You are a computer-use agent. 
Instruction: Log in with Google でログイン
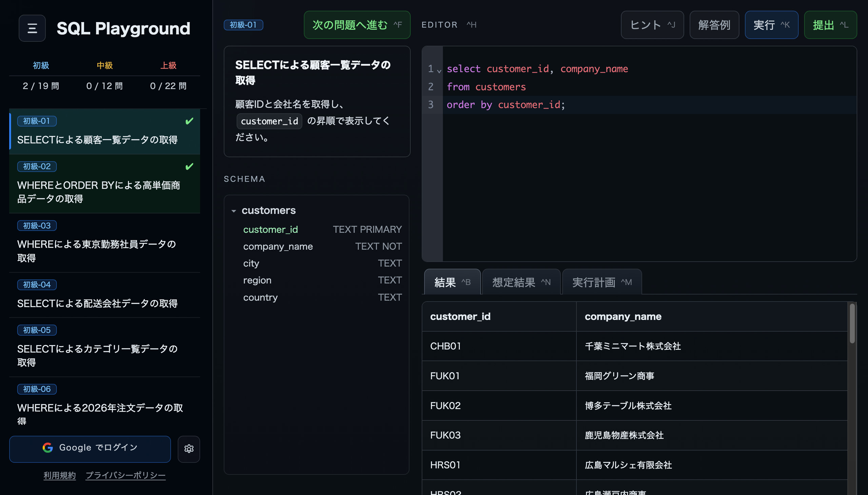point(90,449)
